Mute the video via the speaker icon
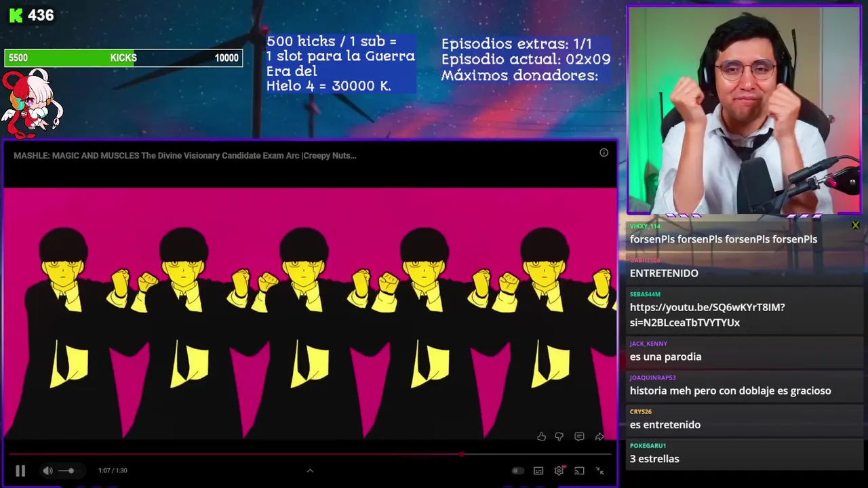 click(x=47, y=470)
